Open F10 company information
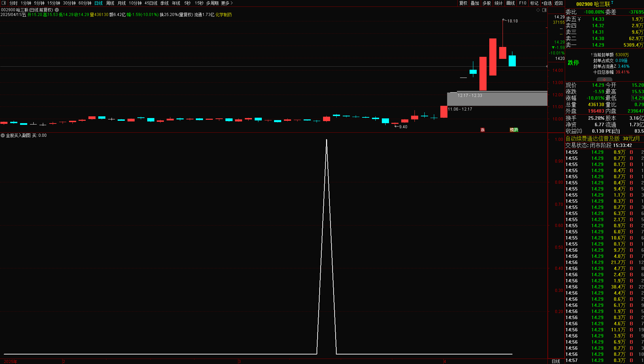Image resolution: width=644 pixels, height=364 pixels. click(x=523, y=3)
